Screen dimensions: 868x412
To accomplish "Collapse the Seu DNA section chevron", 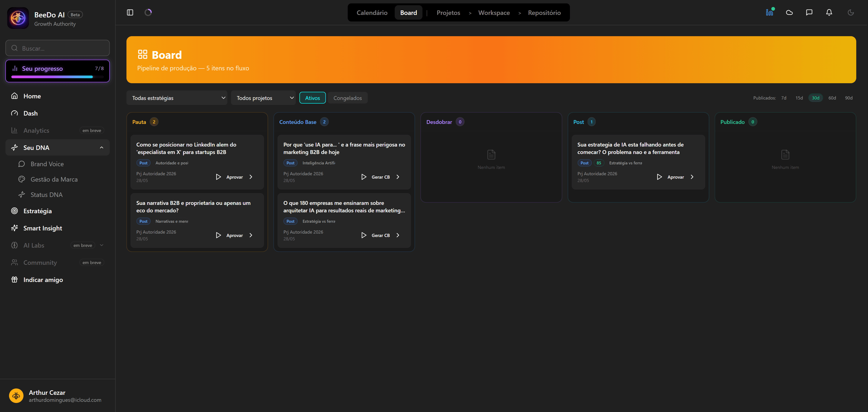I will 102,148.
